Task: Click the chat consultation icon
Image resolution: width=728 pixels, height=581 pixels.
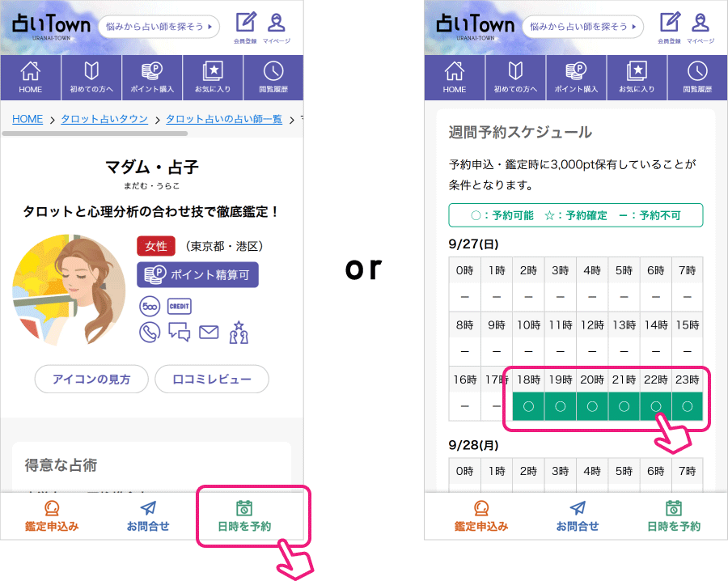Action: pyautogui.click(x=179, y=332)
